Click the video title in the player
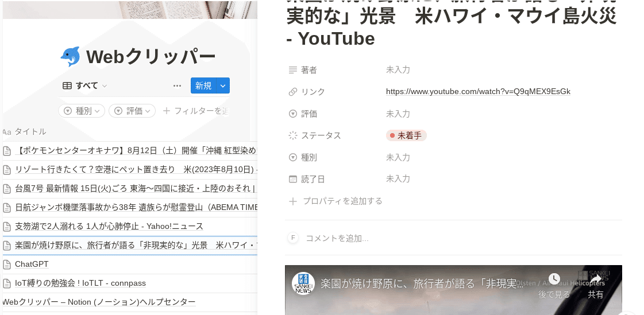The height and width of the screenshot is (315, 644). (422, 283)
